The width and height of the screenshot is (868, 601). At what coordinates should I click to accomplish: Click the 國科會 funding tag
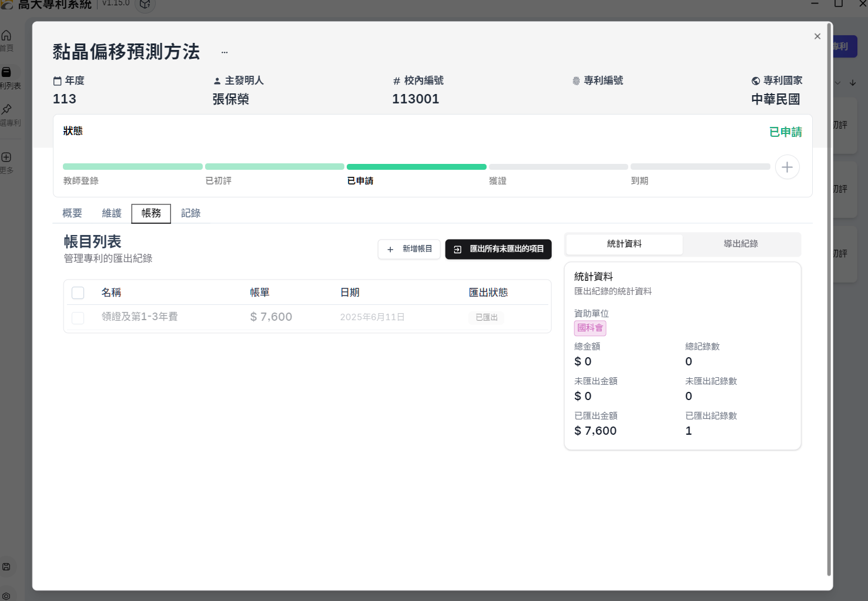(590, 328)
